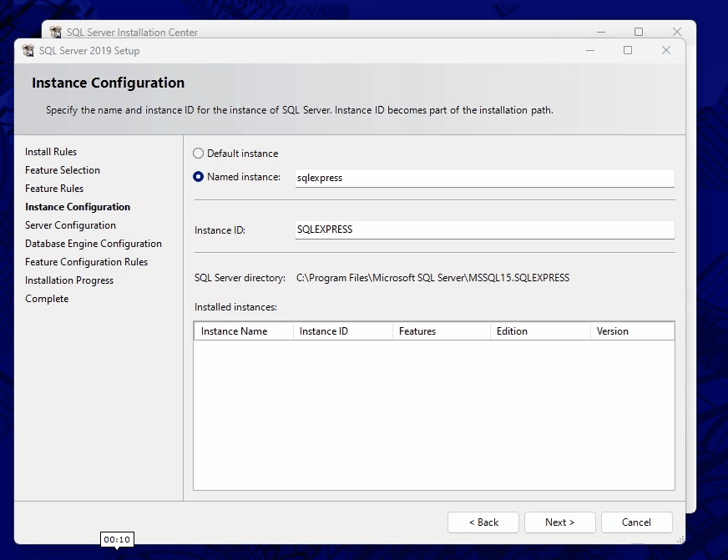Click the SQL Server Installation Center icon
The width and height of the screenshot is (728, 560).
[x=55, y=33]
